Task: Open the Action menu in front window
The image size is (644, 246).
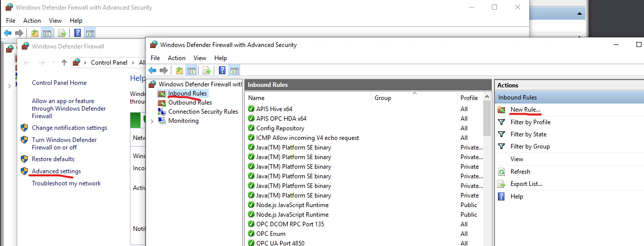Action: [176, 58]
